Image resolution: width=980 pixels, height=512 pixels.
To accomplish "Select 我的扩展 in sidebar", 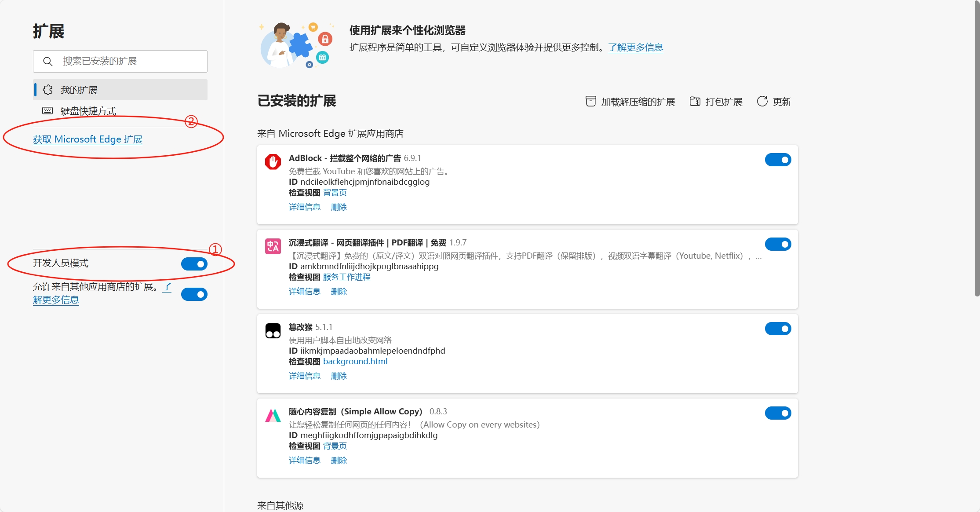I will click(x=120, y=90).
